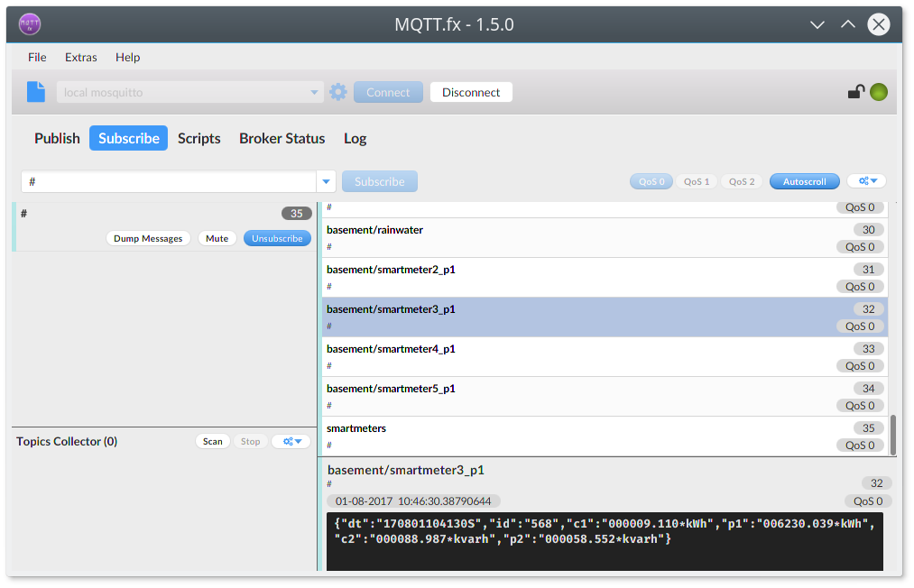Open the File menu
This screenshot has width=914, height=588.
pos(37,57)
